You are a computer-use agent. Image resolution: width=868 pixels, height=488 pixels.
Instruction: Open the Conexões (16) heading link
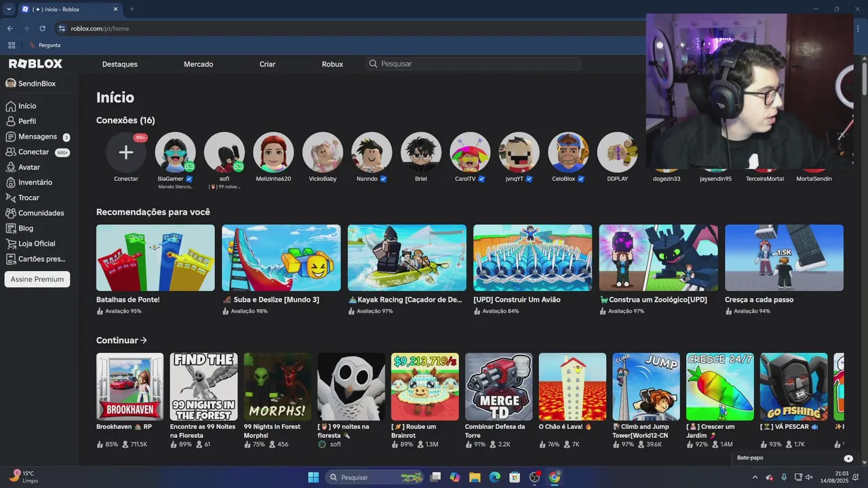pyautogui.click(x=125, y=120)
